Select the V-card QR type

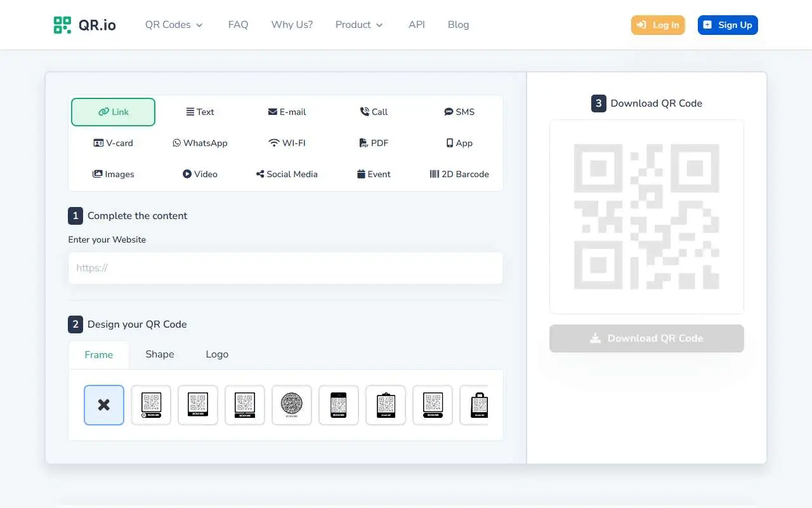click(113, 143)
